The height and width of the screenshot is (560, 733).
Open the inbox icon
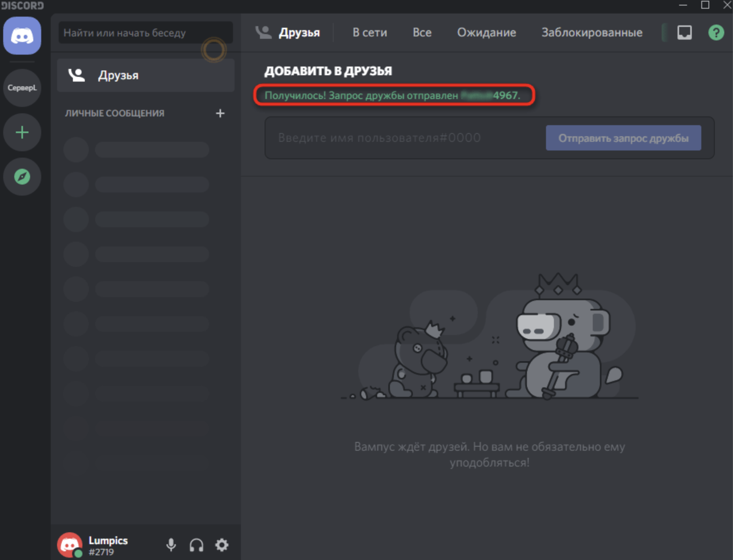[x=684, y=32]
